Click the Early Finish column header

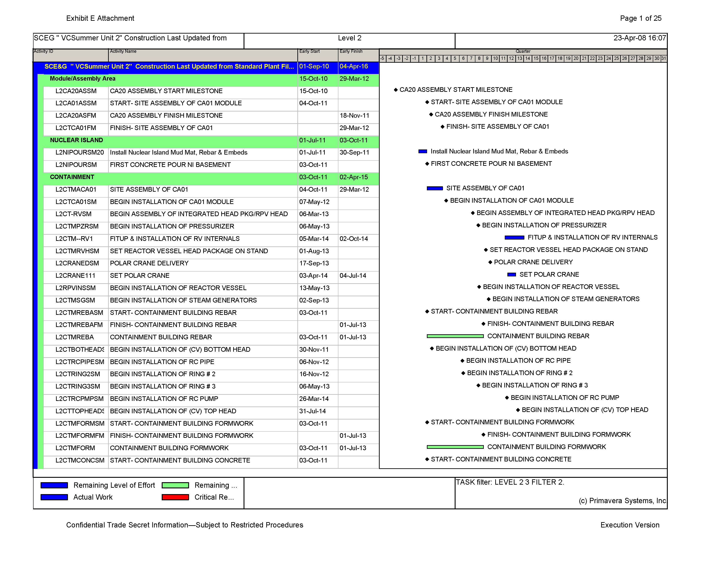pyautogui.click(x=359, y=55)
